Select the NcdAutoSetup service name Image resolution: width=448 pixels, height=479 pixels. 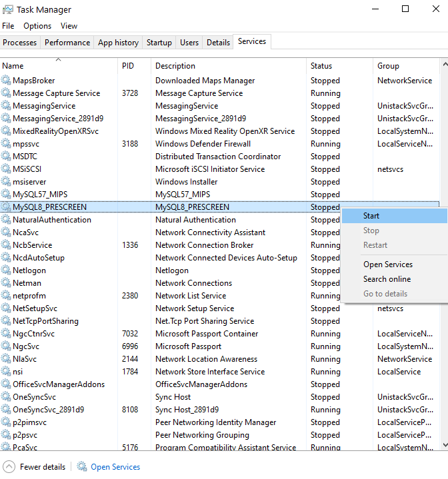(39, 258)
